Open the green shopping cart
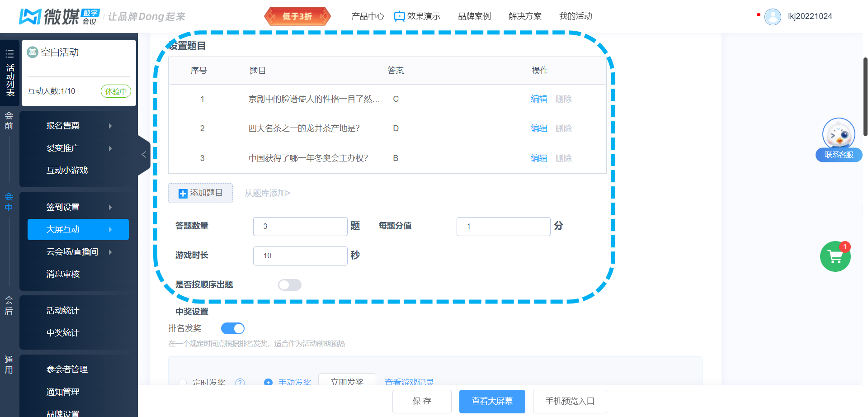This screenshot has height=417, width=868. (835, 256)
